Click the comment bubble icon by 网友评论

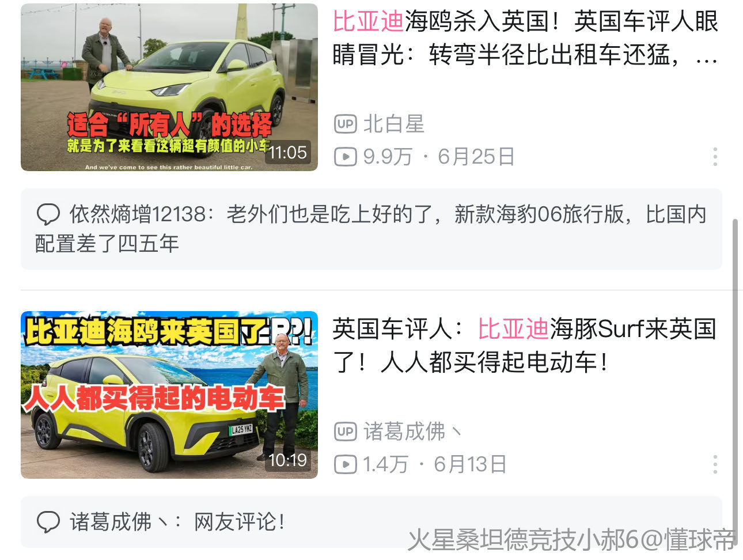(x=48, y=522)
